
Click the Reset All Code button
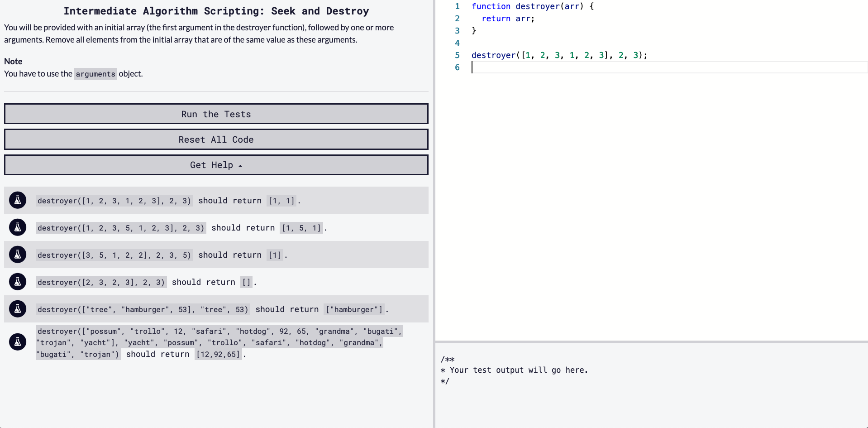[x=216, y=139]
